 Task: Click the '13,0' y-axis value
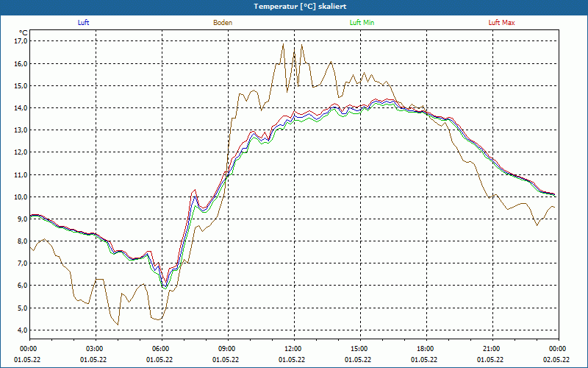pyautogui.click(x=21, y=130)
